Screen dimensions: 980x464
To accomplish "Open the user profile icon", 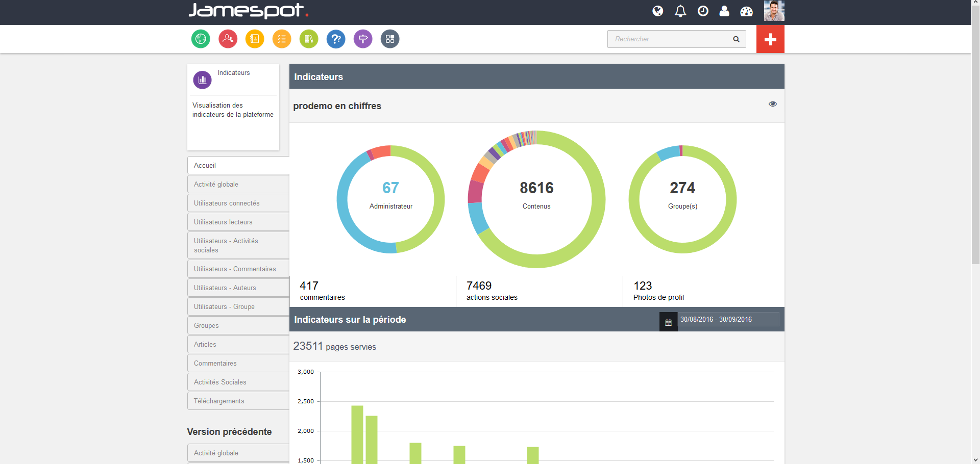I will click(x=724, y=11).
